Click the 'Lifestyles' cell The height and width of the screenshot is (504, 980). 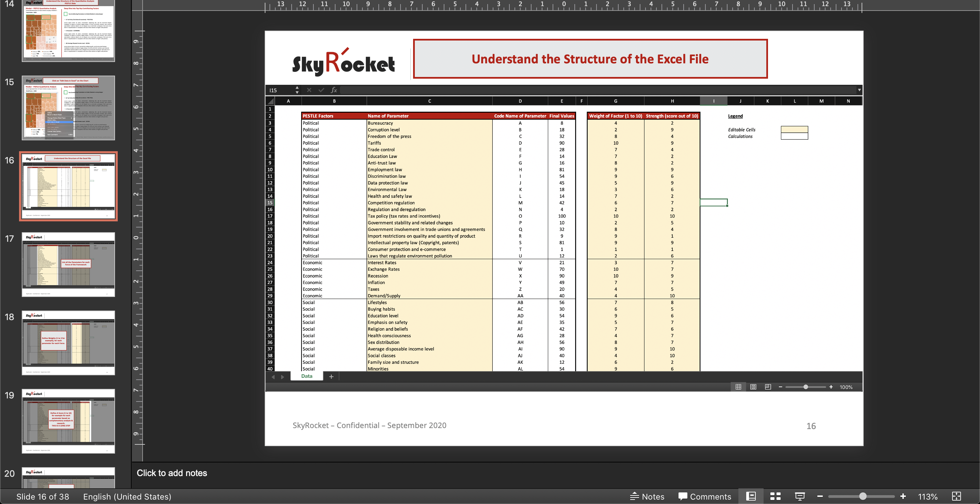coord(429,303)
